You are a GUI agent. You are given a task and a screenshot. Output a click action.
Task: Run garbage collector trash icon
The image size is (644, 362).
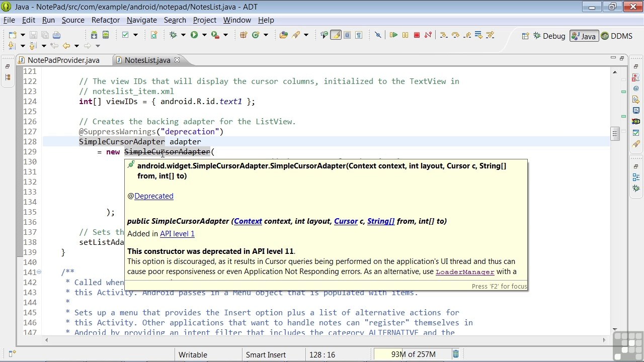pyautogui.click(x=456, y=354)
